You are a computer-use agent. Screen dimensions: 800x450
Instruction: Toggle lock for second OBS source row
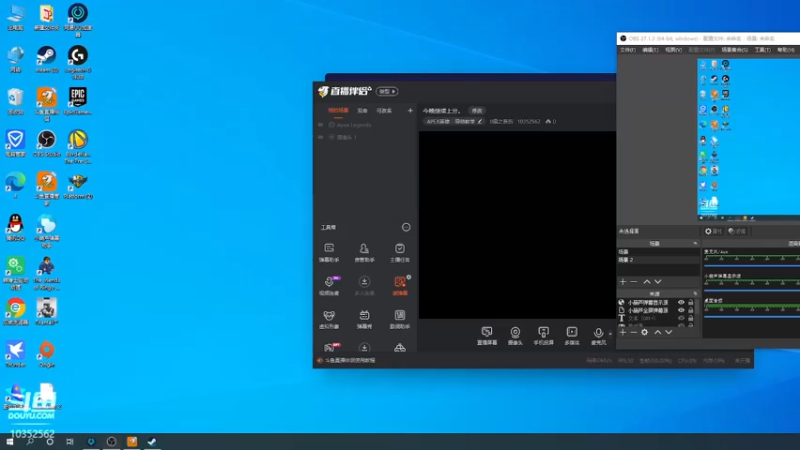(691, 310)
